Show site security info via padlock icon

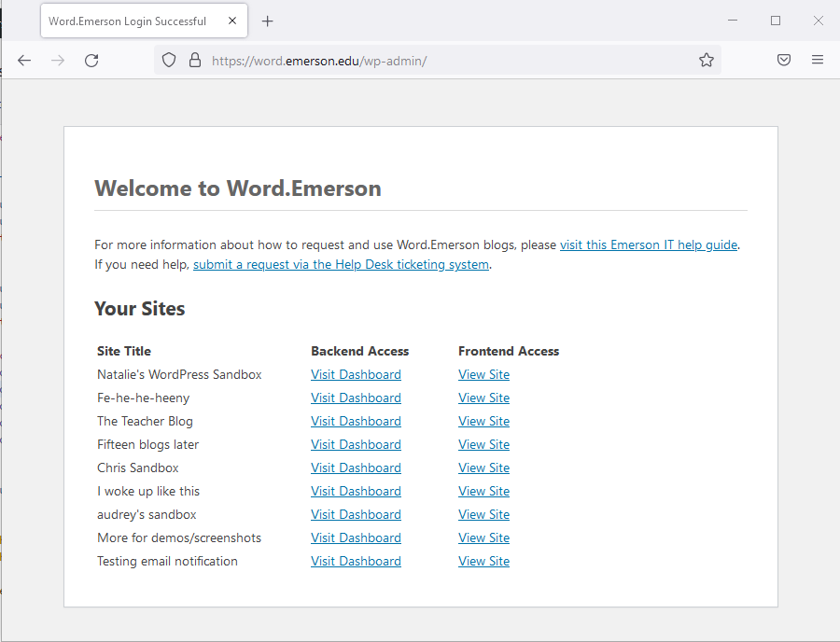pos(195,60)
